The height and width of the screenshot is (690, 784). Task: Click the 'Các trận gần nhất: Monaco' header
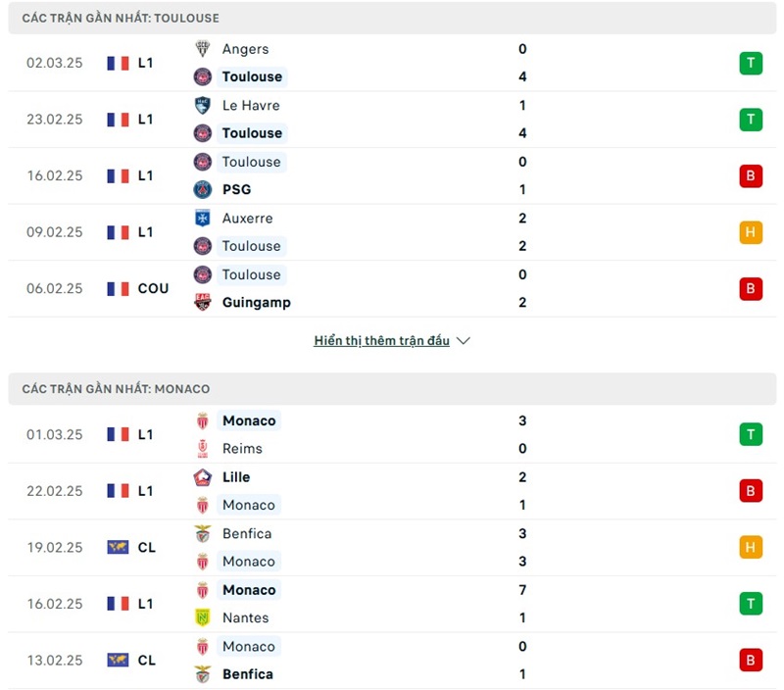(116, 389)
